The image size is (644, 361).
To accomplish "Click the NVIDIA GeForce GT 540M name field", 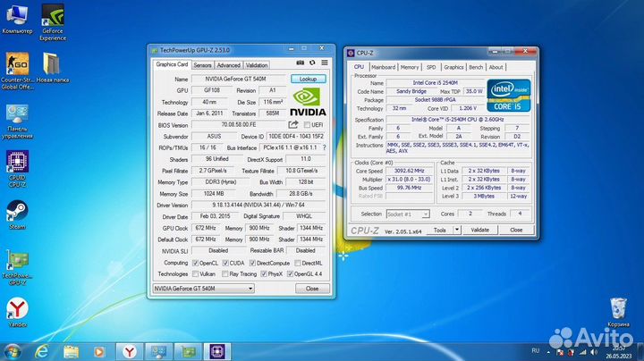I will click(238, 79).
